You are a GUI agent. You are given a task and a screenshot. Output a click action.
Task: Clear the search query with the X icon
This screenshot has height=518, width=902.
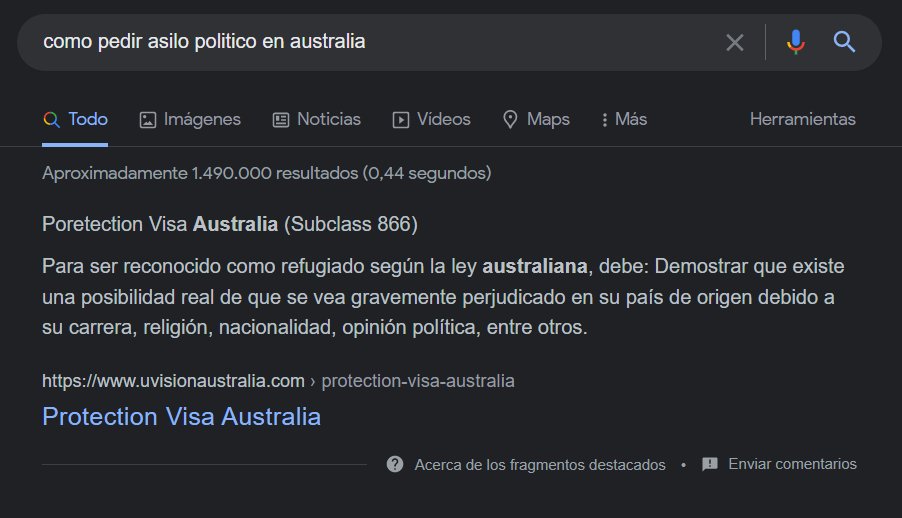tap(735, 42)
